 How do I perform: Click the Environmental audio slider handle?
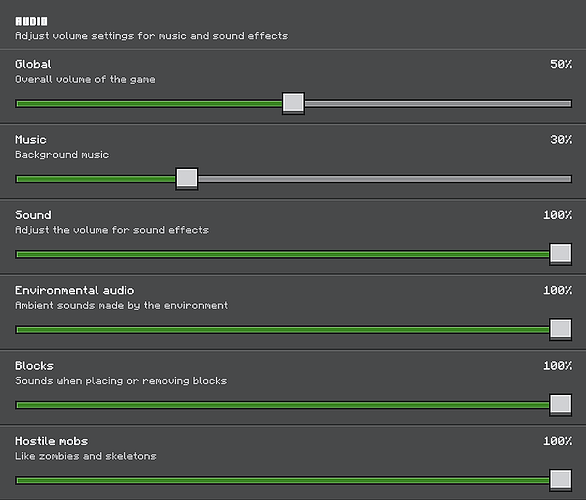pos(561,329)
